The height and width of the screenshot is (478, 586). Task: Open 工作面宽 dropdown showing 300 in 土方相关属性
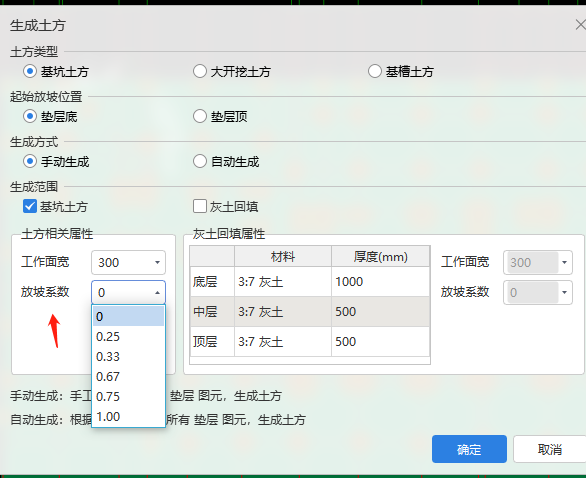[157, 262]
